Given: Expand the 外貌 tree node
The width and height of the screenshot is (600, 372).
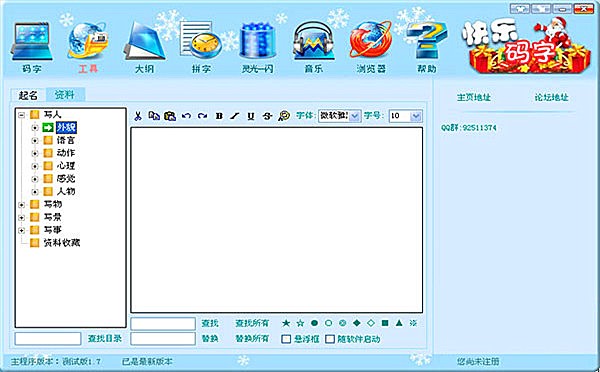Looking at the screenshot, I should click(x=35, y=127).
